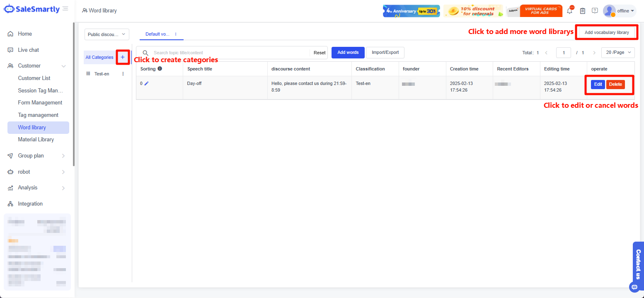Open three-dot menu on Default vocabulary tab
The image size is (644, 298).
point(176,34)
